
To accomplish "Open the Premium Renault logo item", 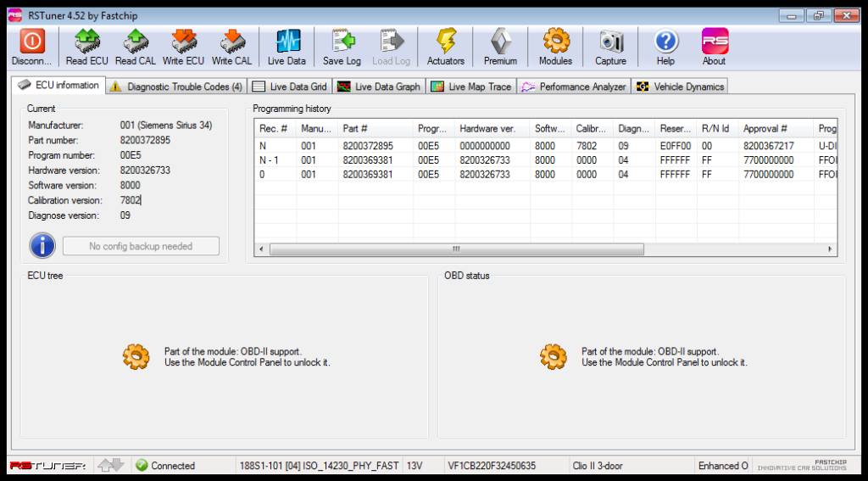I will click(x=500, y=42).
